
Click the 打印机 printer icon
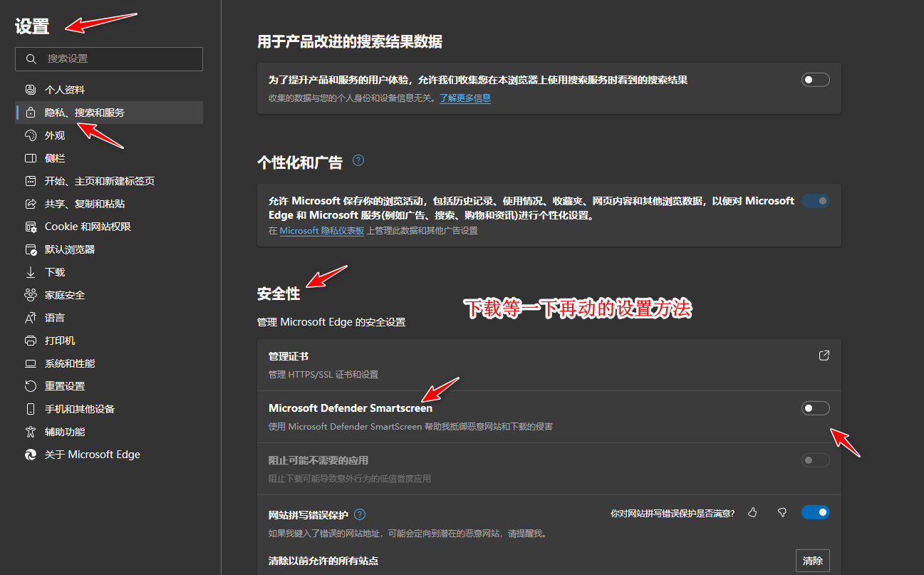point(30,341)
